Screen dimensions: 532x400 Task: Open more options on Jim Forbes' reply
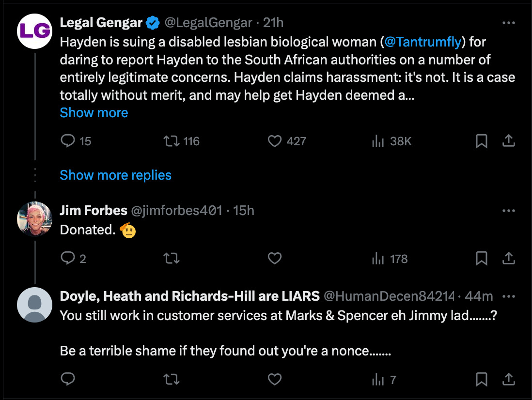coord(509,211)
